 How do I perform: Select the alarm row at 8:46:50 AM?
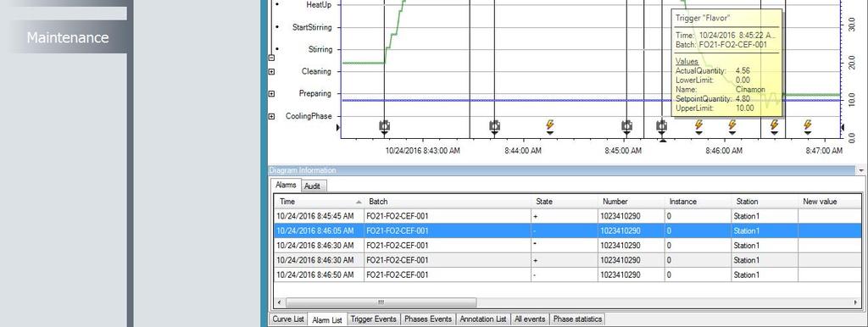(x=567, y=274)
